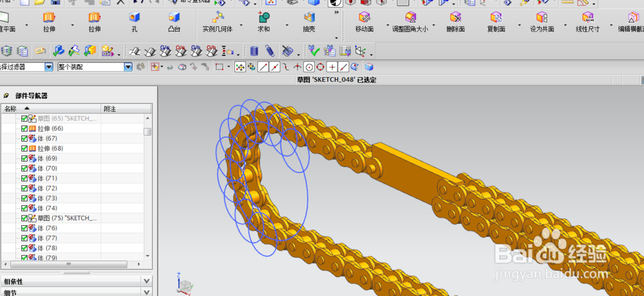
Task: Click the gray cube orient view icon
Action: coord(183,67)
